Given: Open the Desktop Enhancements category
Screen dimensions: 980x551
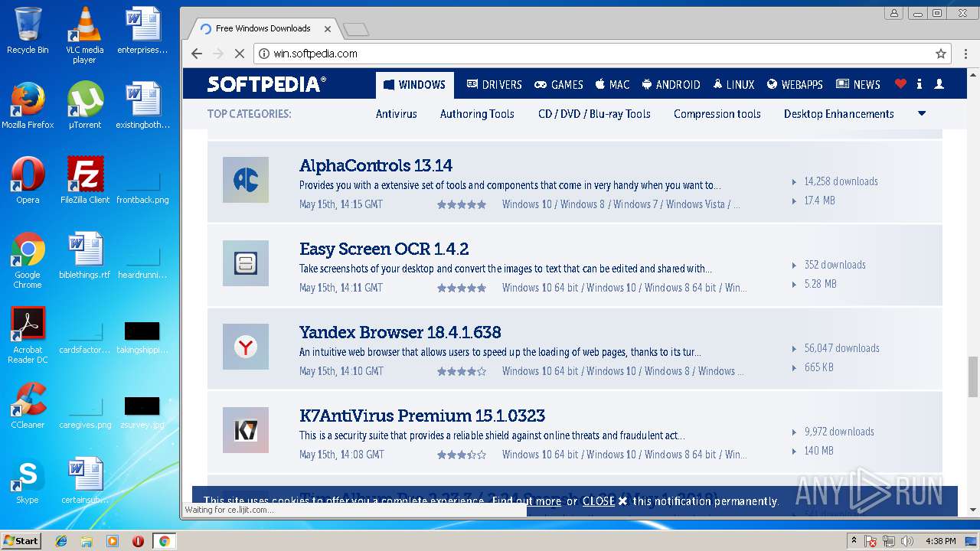Looking at the screenshot, I should [x=839, y=114].
